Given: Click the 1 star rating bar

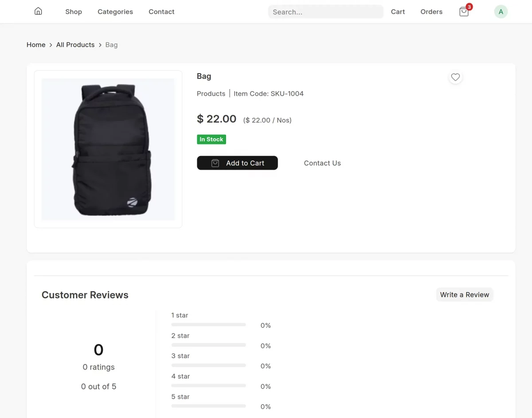Looking at the screenshot, I should click(208, 324).
